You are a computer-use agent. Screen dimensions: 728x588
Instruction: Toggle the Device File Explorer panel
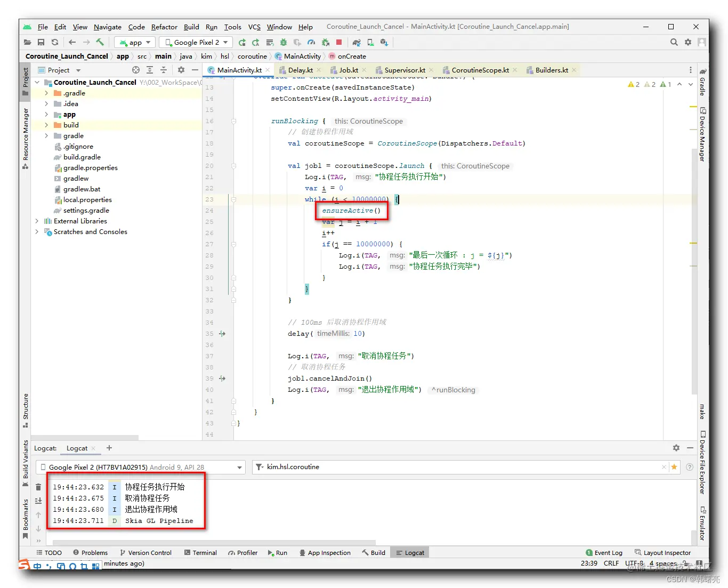702,463
